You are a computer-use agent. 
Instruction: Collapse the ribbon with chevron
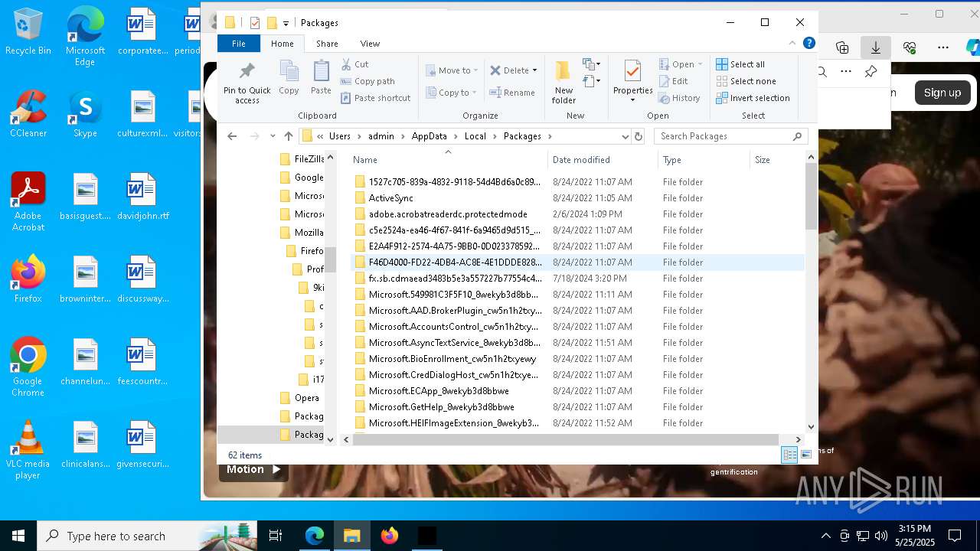tap(792, 44)
